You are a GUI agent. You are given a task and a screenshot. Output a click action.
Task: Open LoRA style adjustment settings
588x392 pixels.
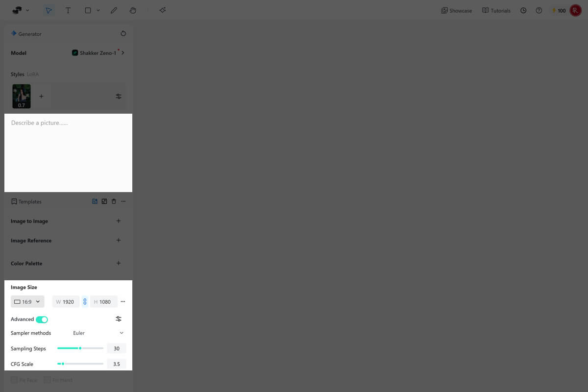coord(119,97)
